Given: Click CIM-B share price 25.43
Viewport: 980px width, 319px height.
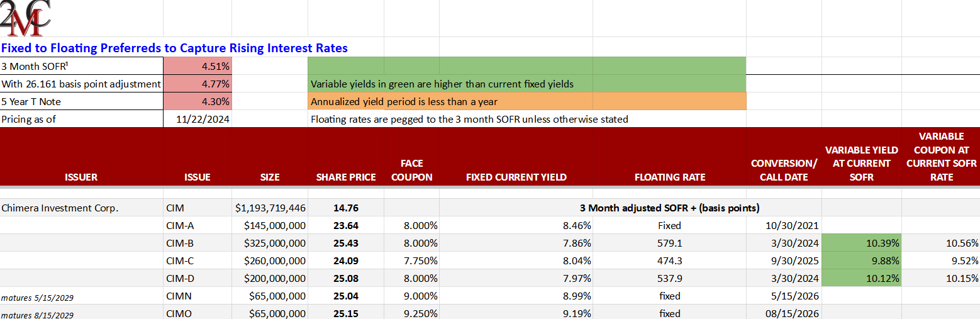Looking at the screenshot, I should (x=346, y=243).
